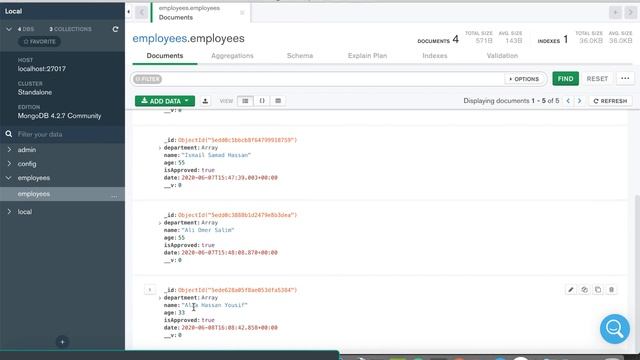Expand all fields of the Alia Hassan document
The image size is (640, 360).
(x=150, y=290)
